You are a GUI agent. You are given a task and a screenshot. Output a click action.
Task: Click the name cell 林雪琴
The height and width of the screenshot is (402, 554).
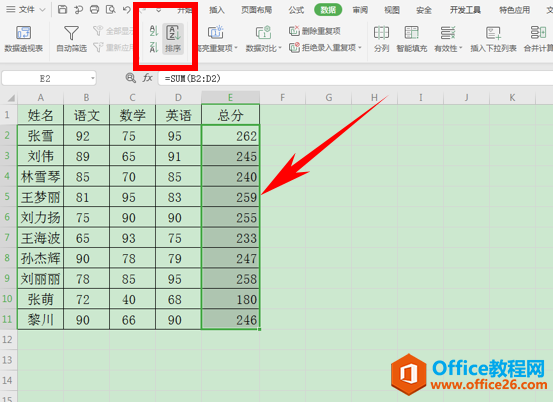[41, 177]
